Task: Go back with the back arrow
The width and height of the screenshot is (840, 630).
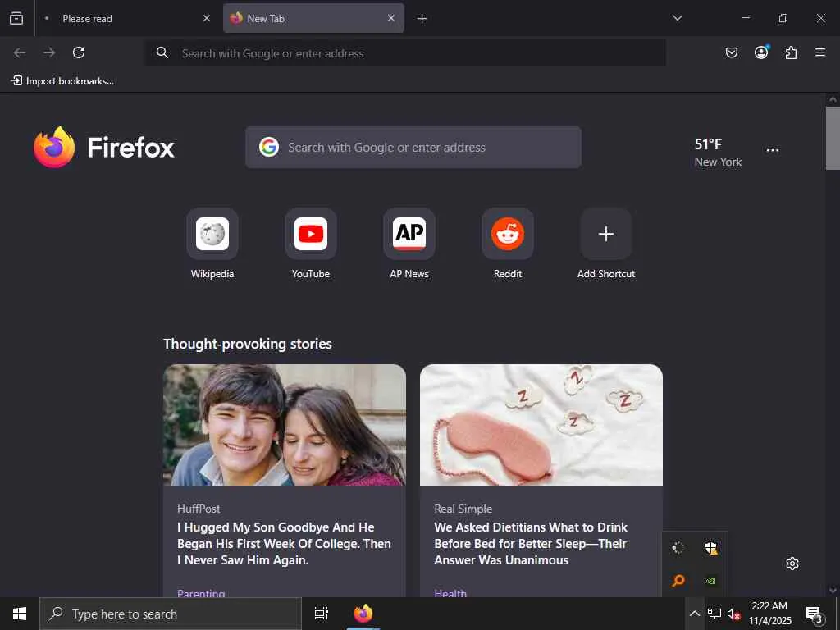Action: 20,52
